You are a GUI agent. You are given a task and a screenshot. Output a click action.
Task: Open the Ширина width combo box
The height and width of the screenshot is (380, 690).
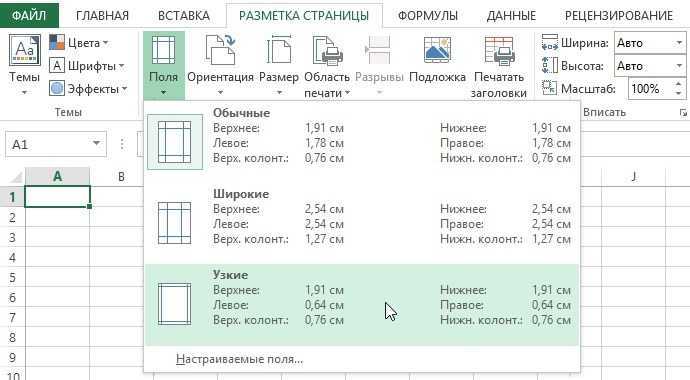tap(650, 43)
